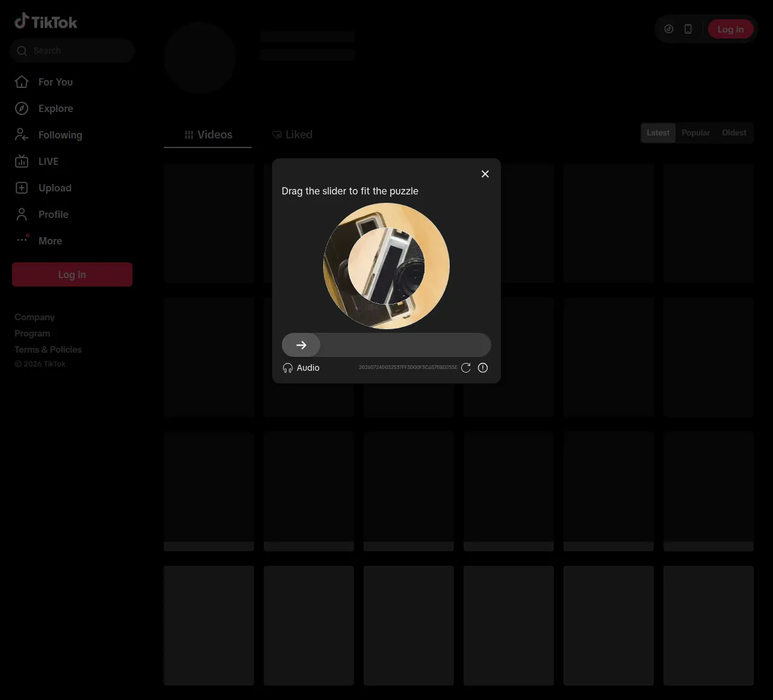
Task: Click the red Log in button in the sidebar
Action: click(x=72, y=274)
